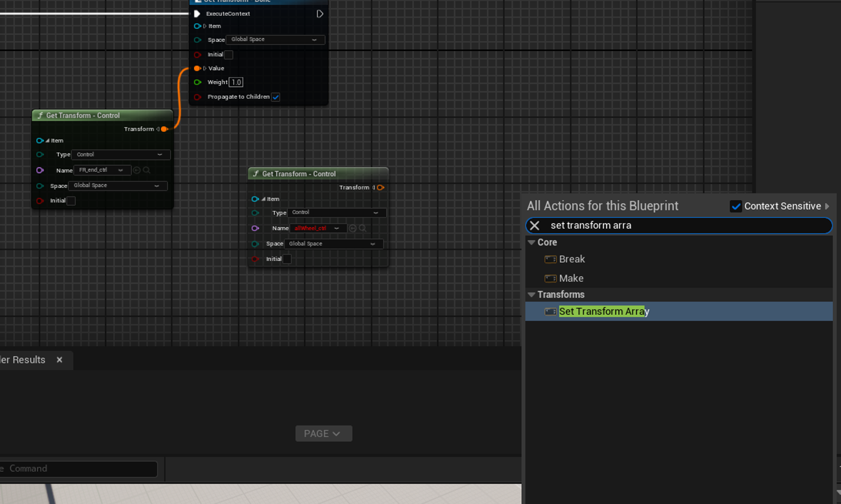
Task: Select the Set Transform Array action
Action: 679,311
